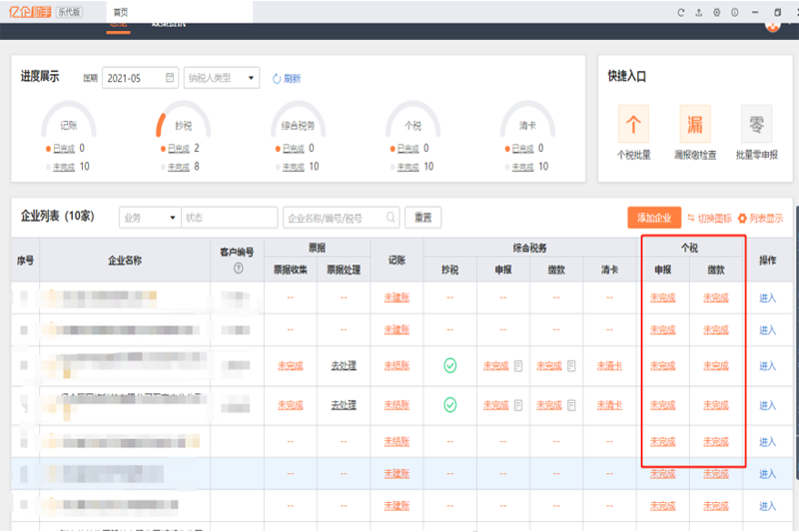
Task: Click the refresh icon in title bar
Action: 681,12
